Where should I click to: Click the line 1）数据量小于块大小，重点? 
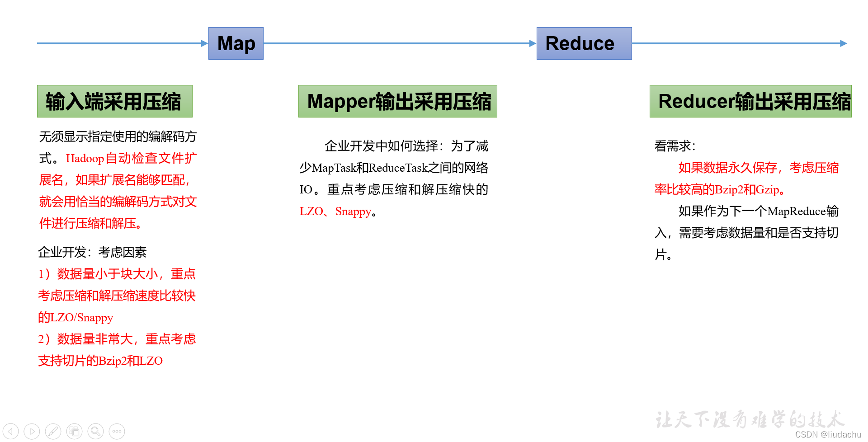[117, 274]
